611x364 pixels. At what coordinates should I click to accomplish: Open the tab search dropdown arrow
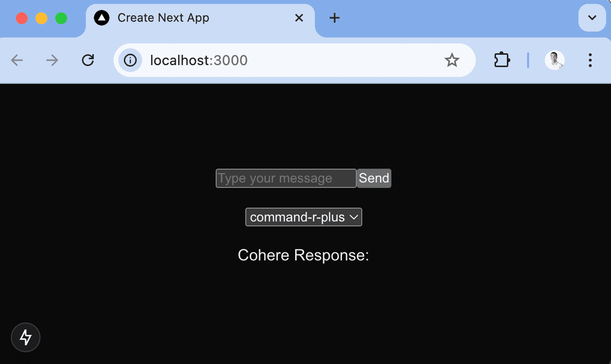[x=592, y=18]
